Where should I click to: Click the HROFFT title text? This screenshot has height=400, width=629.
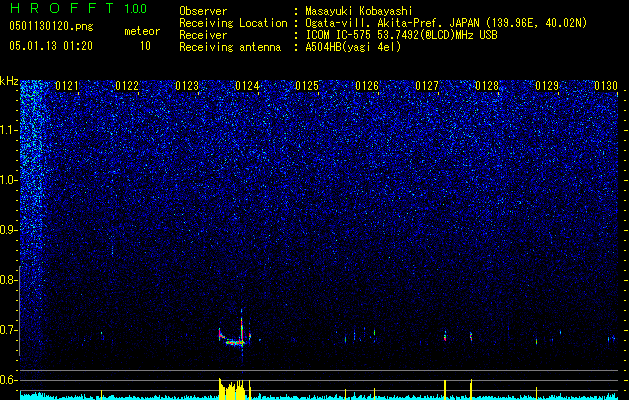[62, 8]
